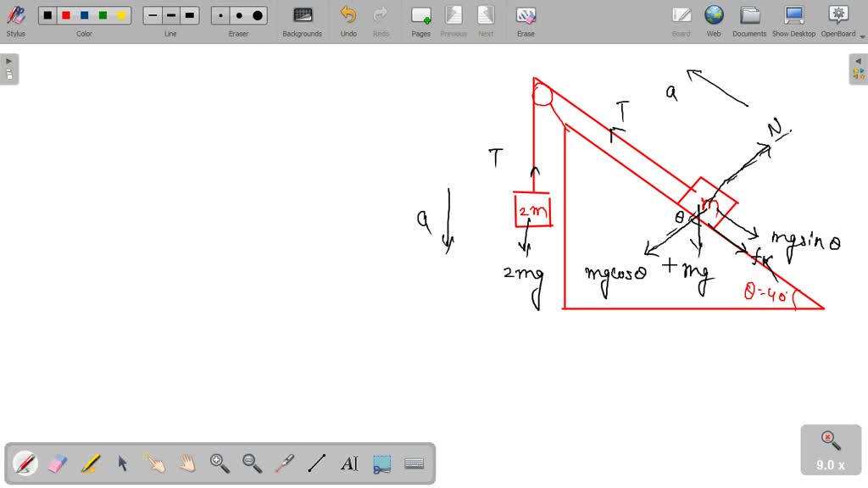Open the Text tool
The width and height of the screenshot is (868, 488).
[350, 463]
